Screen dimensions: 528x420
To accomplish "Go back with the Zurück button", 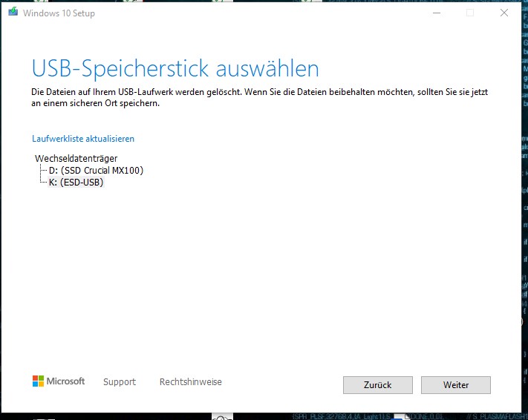I will 378,385.
